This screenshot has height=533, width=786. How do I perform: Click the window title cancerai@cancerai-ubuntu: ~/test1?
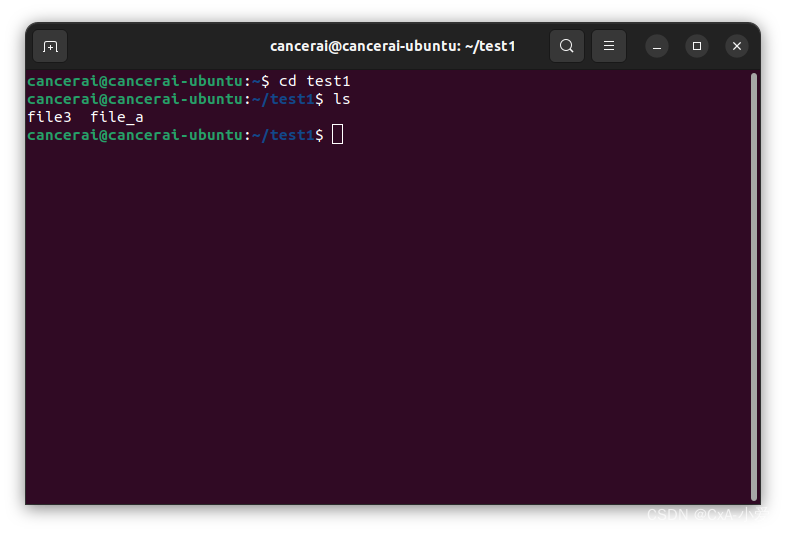pos(392,46)
